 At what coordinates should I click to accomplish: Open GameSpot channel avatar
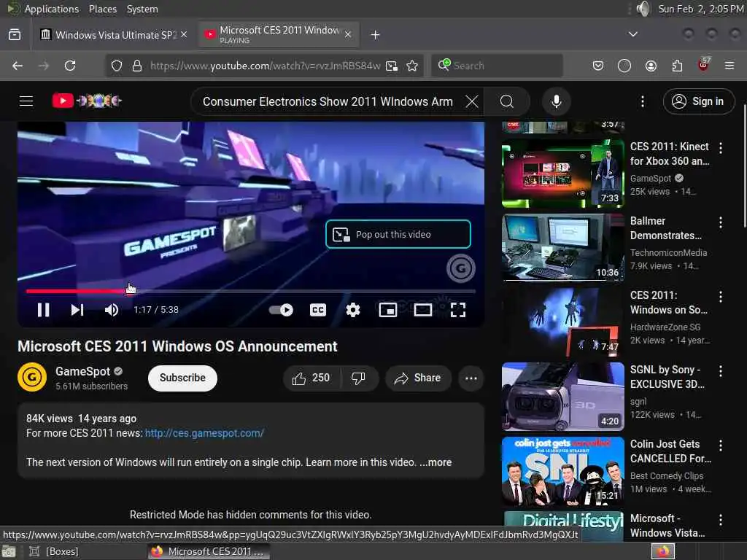[x=32, y=377]
